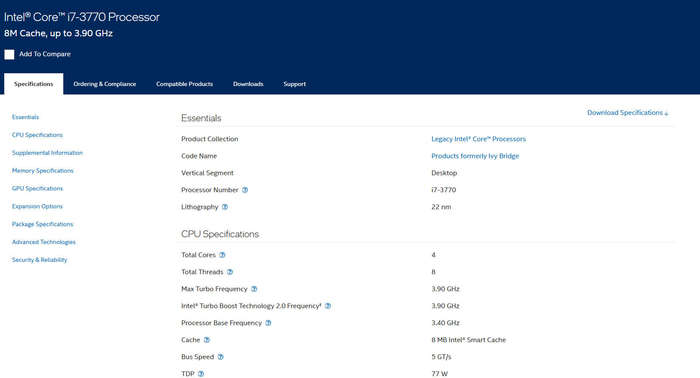700x378 pixels.
Task: Click help icon for Turbo Boost 2.0 Frequency
Action: (x=328, y=306)
